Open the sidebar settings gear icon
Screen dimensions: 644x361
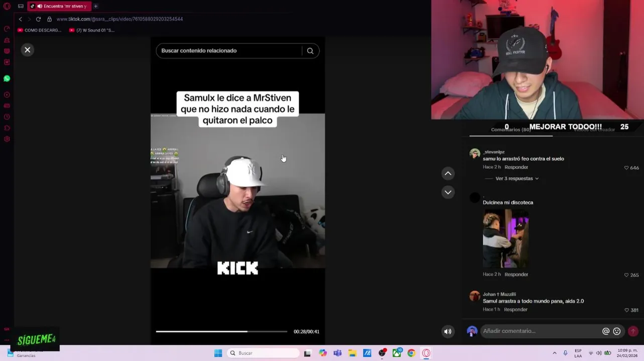point(7,139)
